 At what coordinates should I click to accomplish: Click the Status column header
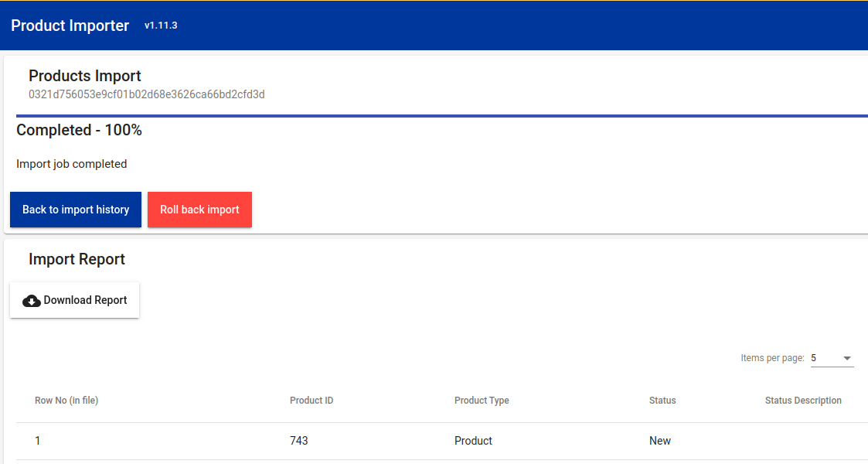coord(662,401)
